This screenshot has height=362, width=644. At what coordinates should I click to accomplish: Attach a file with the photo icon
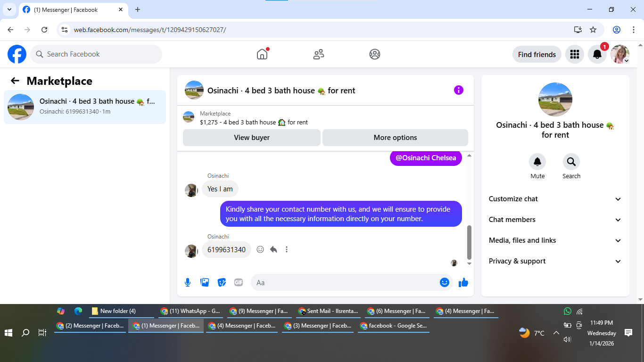[x=205, y=282]
